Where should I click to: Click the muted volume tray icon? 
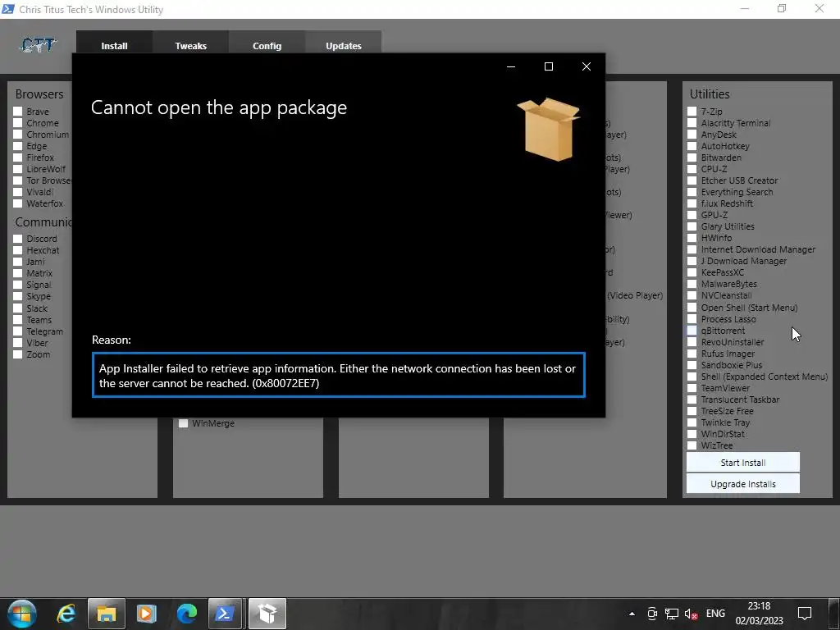(691, 614)
